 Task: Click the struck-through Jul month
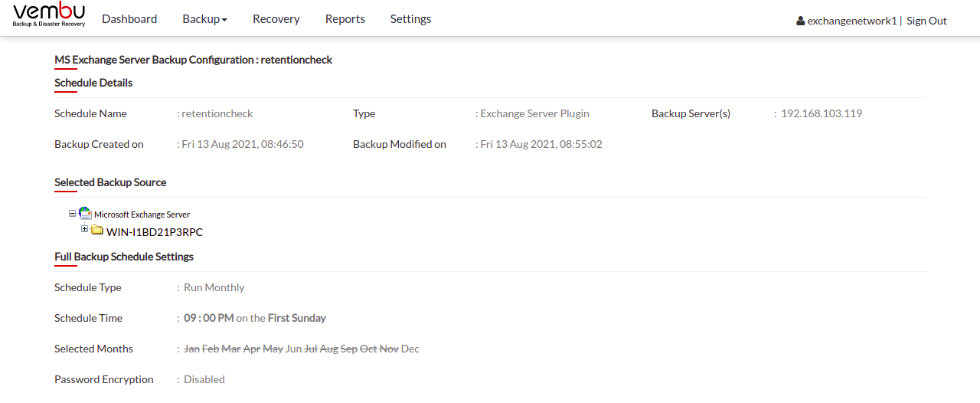pos(311,349)
